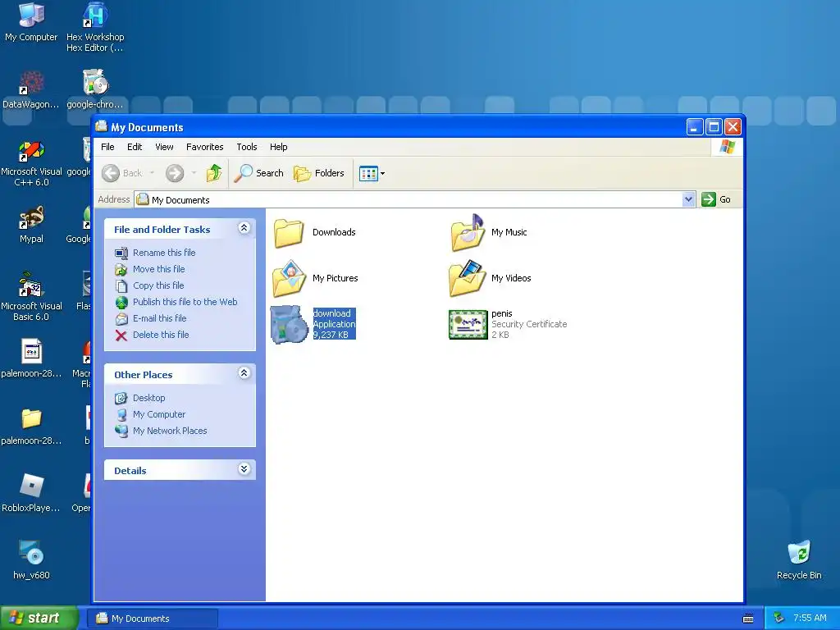Open the Tools menu
This screenshot has height=630, width=840.
pyautogui.click(x=247, y=147)
